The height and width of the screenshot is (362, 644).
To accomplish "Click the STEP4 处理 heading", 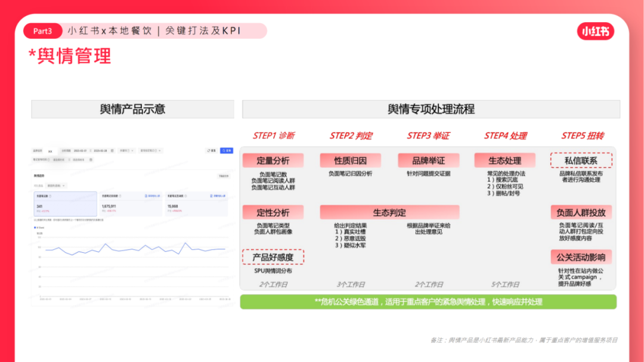I will pos(506,135).
